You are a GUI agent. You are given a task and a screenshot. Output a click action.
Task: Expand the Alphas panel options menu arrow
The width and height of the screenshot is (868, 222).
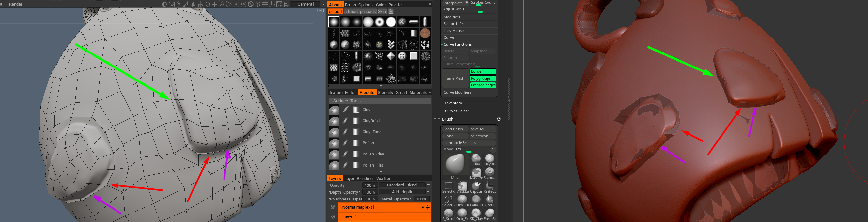[x=430, y=4]
